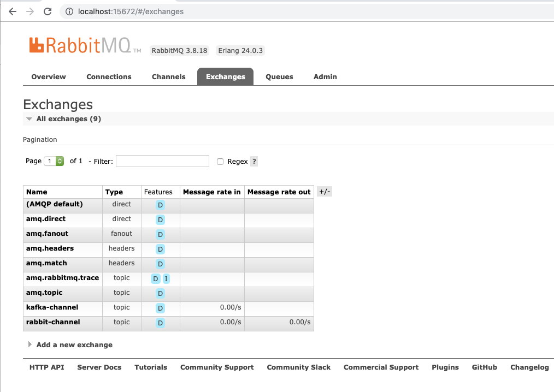Click the durable (D) badge on amq.direct
Viewport: 554px width, 392px height.
pos(160,219)
